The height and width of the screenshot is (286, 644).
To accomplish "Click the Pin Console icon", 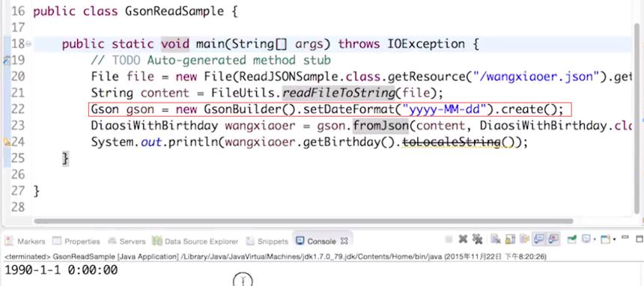I will [571, 239].
